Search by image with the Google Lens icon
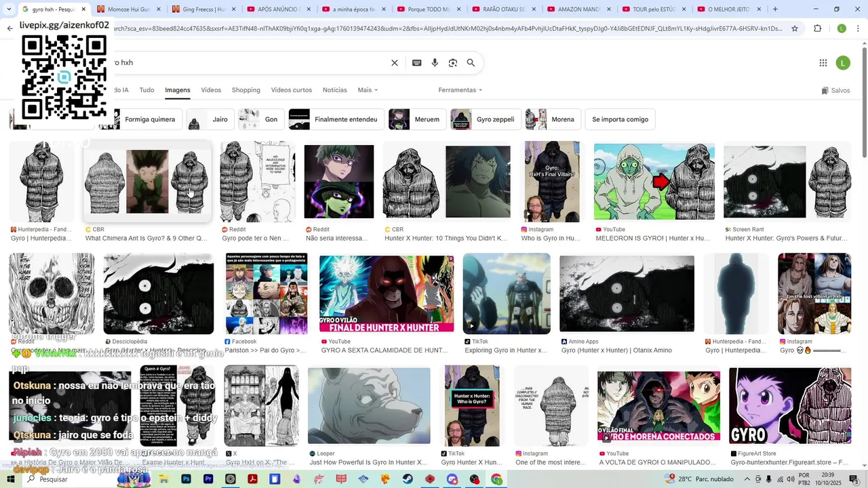 click(452, 62)
